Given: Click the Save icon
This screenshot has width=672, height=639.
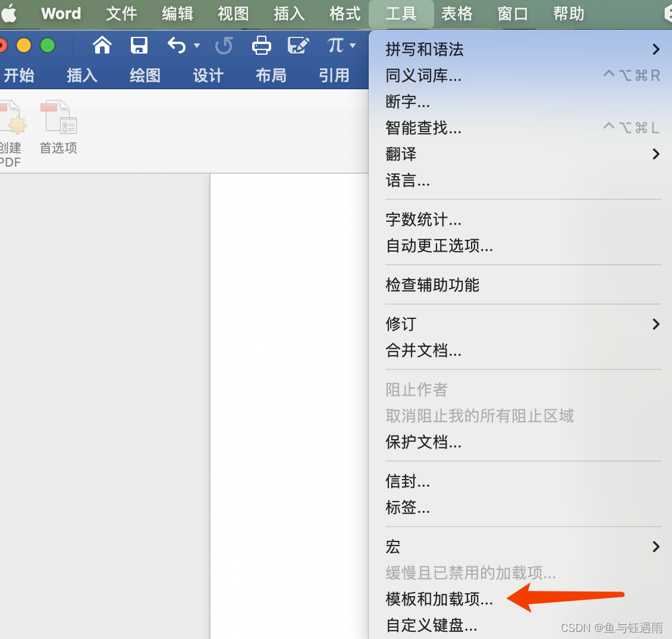Looking at the screenshot, I should [x=139, y=45].
